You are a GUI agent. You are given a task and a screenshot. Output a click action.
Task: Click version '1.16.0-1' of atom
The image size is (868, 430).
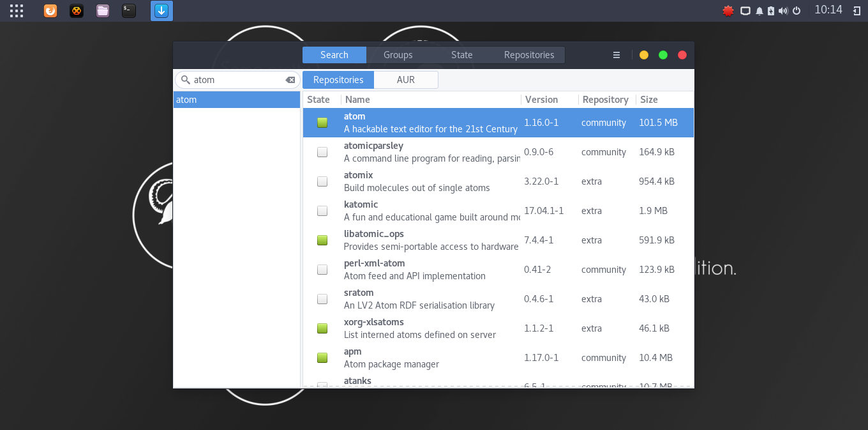coord(541,123)
